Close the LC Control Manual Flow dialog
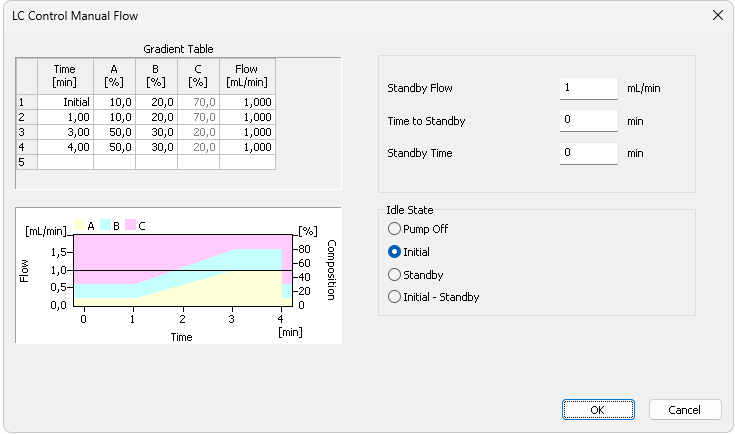The height and width of the screenshot is (434, 735). (x=718, y=15)
